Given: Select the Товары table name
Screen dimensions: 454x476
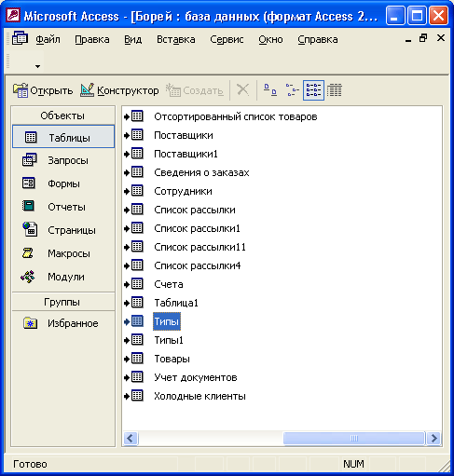Looking at the screenshot, I should pyautogui.click(x=172, y=359).
